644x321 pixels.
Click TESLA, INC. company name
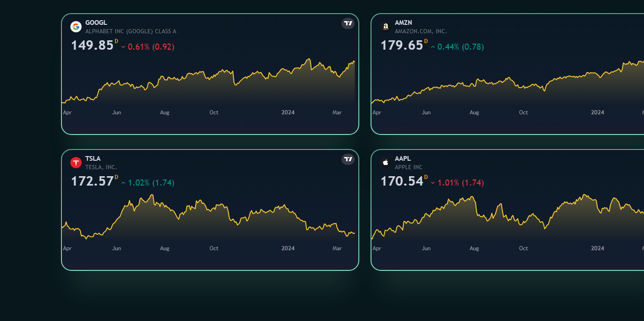click(x=101, y=167)
